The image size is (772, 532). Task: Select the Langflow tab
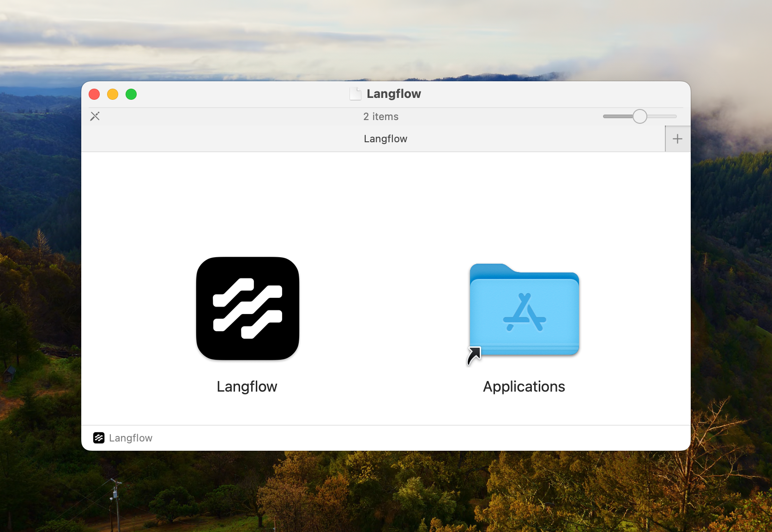tap(373, 139)
